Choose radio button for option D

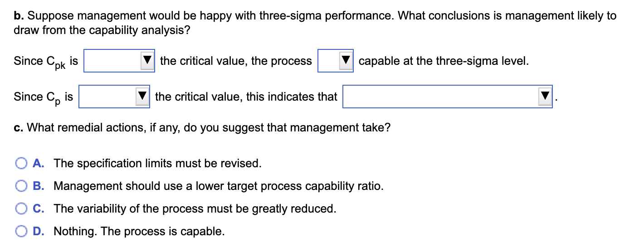click(21, 231)
